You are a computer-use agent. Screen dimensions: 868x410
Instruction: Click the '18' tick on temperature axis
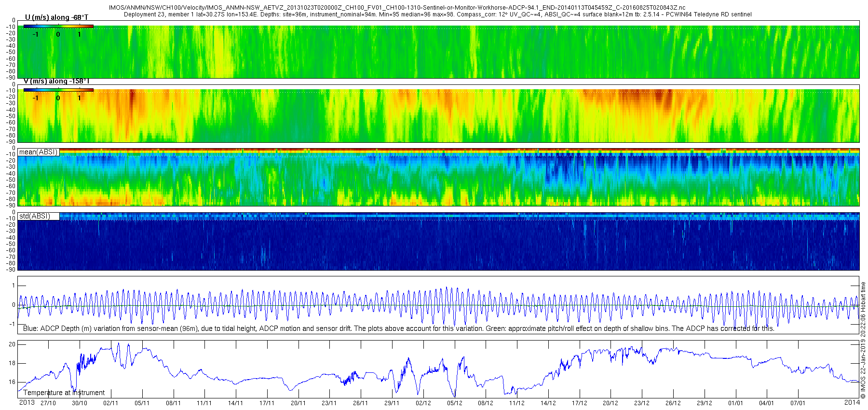pyautogui.click(x=13, y=363)
